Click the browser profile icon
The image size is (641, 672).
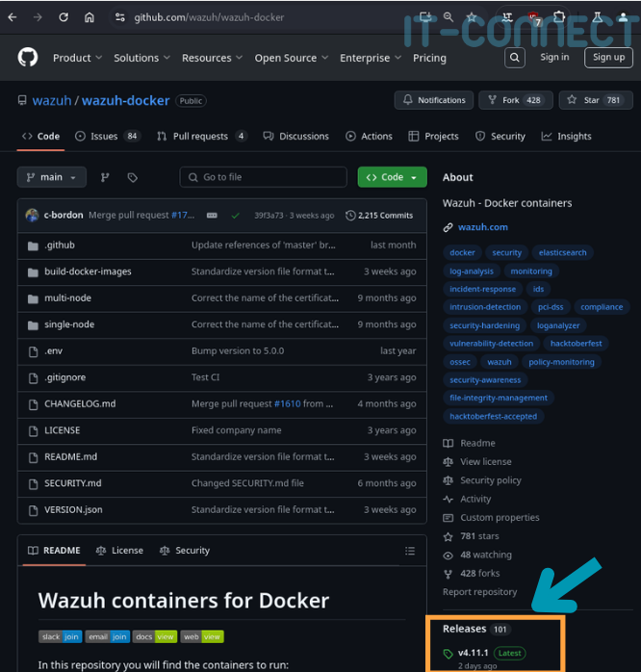pyautogui.click(x=624, y=17)
